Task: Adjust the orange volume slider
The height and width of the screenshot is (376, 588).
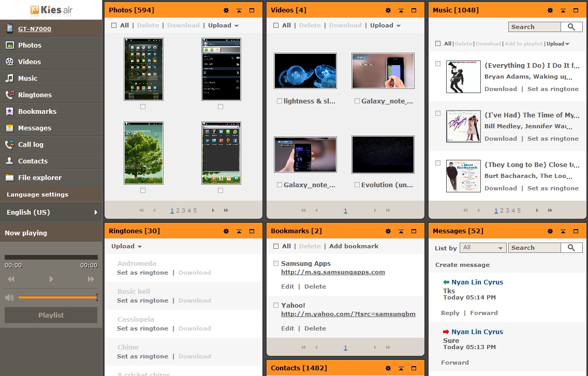Action: (x=58, y=298)
